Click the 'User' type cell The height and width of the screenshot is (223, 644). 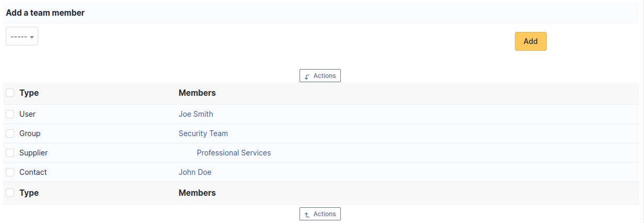[x=28, y=114]
